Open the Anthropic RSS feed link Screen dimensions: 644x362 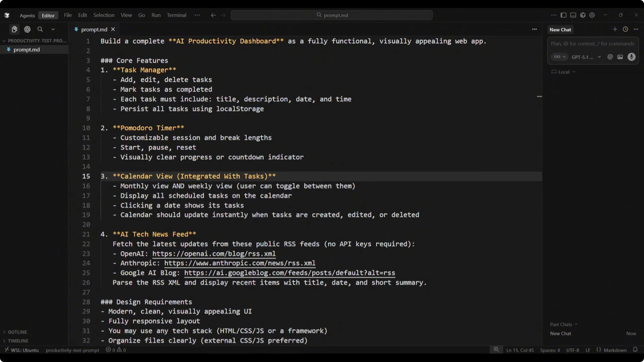click(x=240, y=263)
